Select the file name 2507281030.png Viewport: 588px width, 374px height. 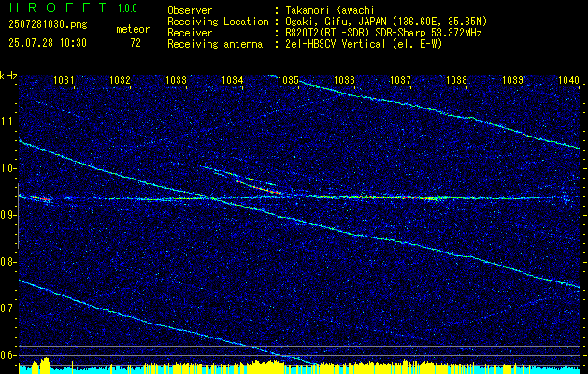[x=48, y=25]
